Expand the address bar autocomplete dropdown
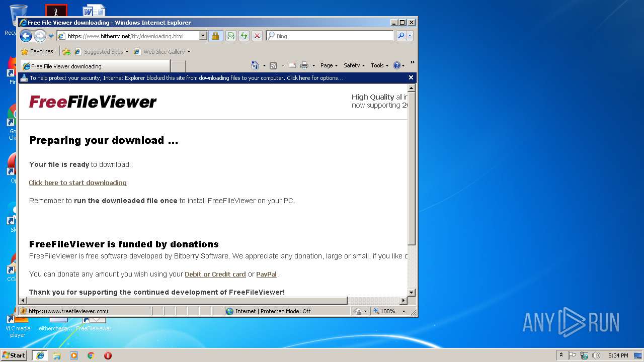Image resolution: width=644 pixels, height=362 pixels. (x=203, y=36)
